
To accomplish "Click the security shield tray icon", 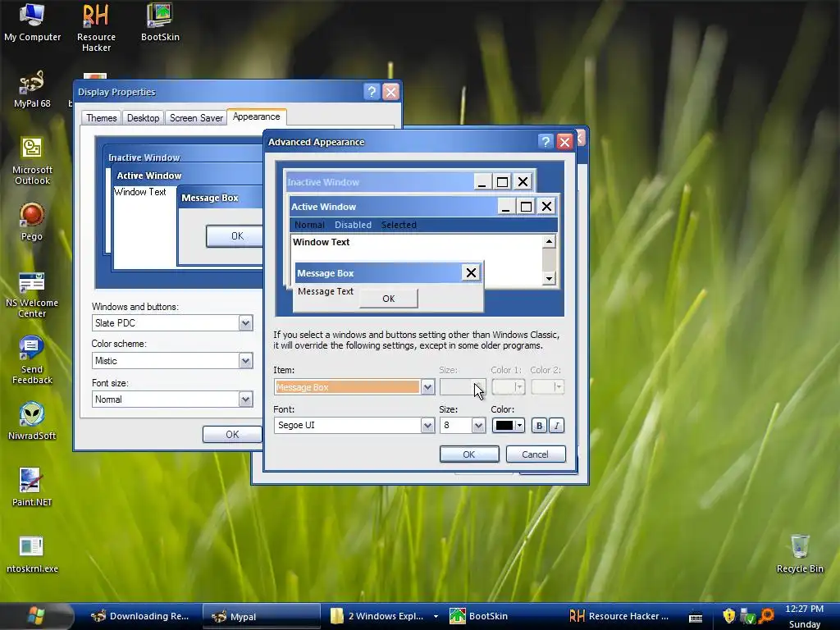I will [728, 616].
